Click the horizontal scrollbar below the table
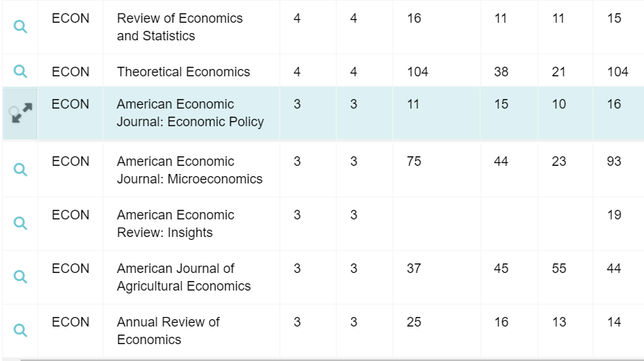 pyautogui.click(x=330, y=360)
